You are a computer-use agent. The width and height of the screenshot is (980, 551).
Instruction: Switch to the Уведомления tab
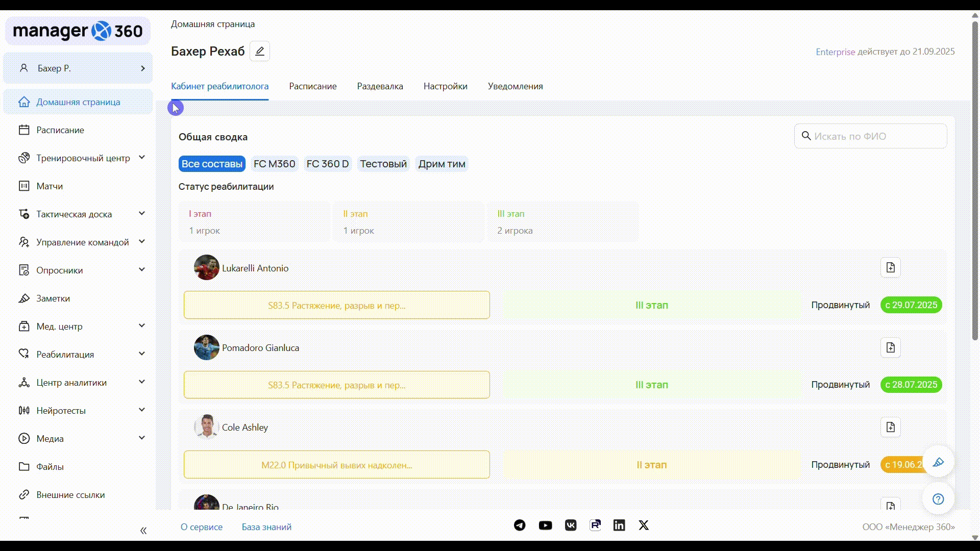pos(515,86)
